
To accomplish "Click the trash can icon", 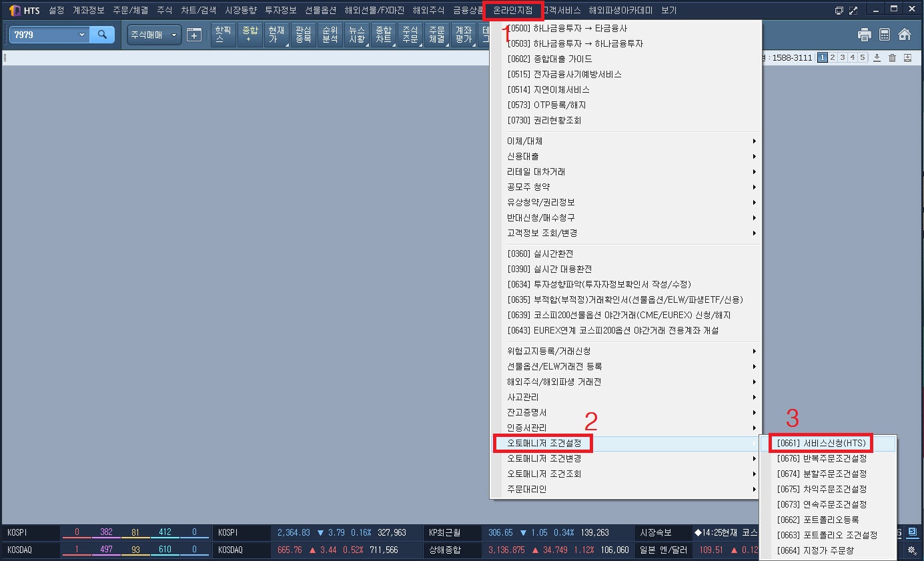I will click(893, 58).
